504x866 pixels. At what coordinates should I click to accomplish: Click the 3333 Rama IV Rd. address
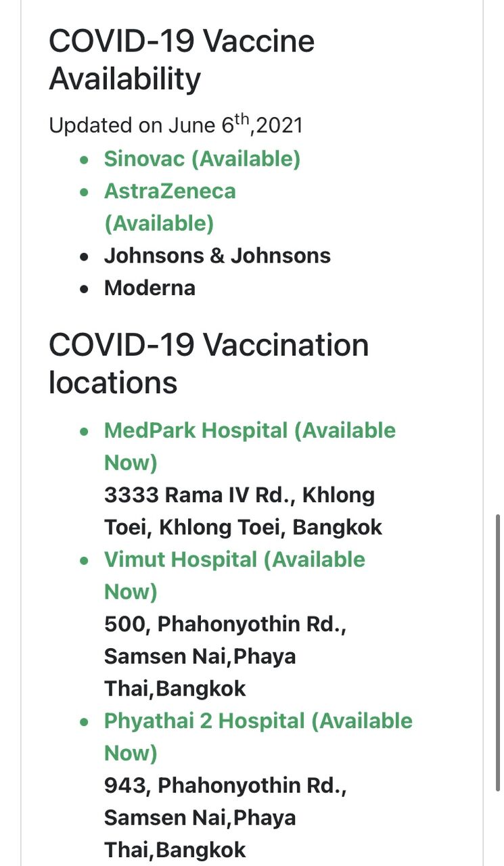click(x=243, y=511)
